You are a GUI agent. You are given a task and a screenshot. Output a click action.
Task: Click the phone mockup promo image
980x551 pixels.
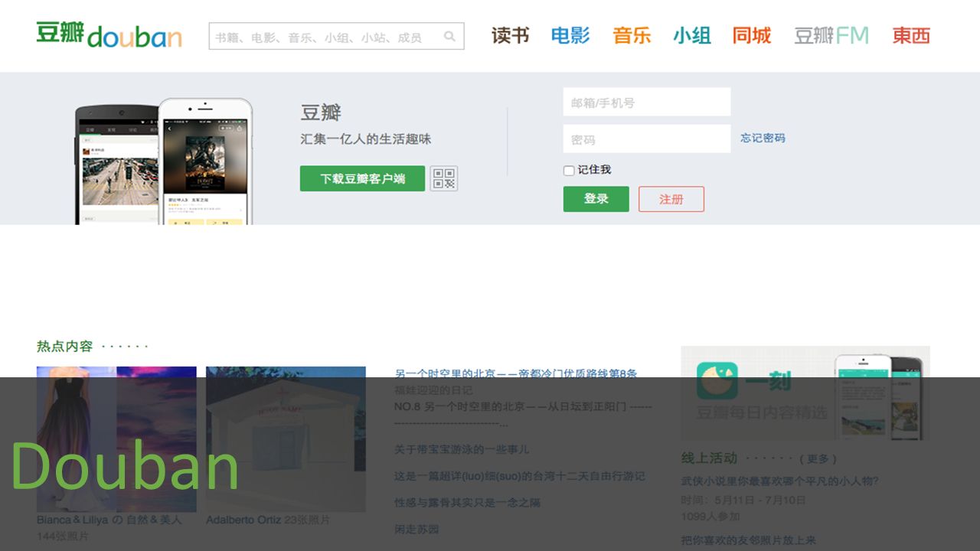164,161
